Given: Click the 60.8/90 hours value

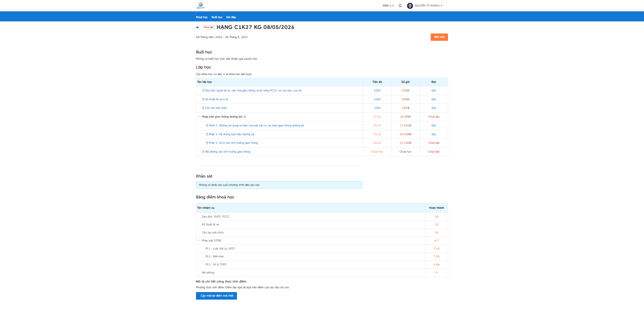Looking at the screenshot, I should tap(405, 117).
